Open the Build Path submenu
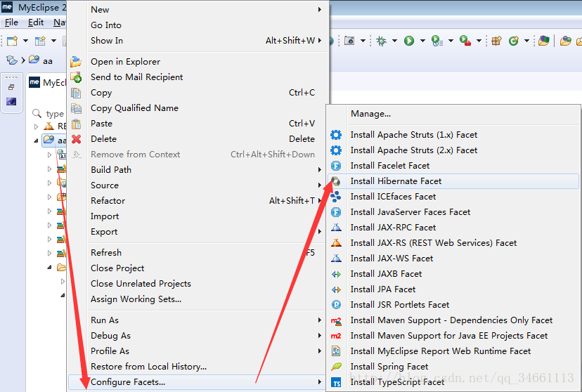Screen dimensions: 582x392 [197, 170]
